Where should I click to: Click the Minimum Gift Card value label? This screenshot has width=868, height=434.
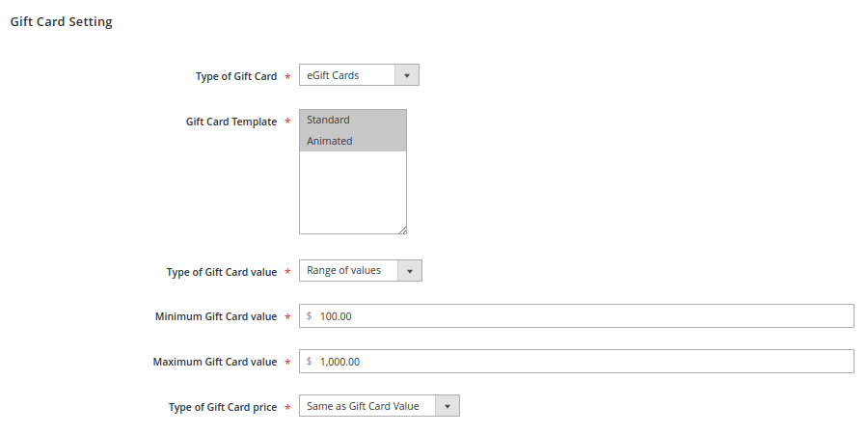click(x=215, y=316)
